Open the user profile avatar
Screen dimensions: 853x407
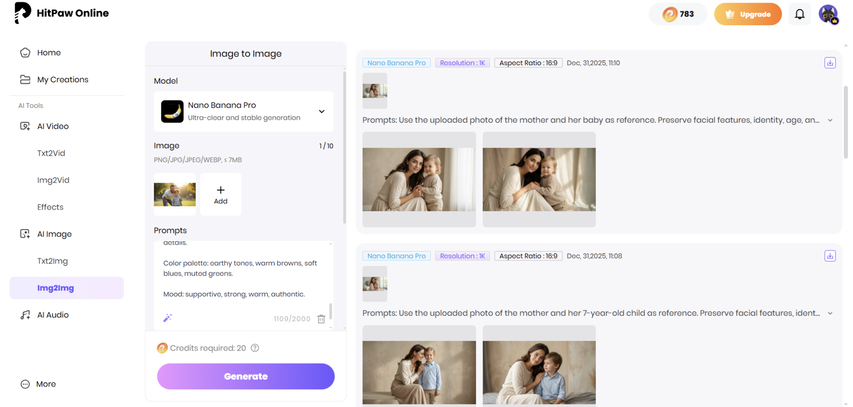pyautogui.click(x=828, y=14)
